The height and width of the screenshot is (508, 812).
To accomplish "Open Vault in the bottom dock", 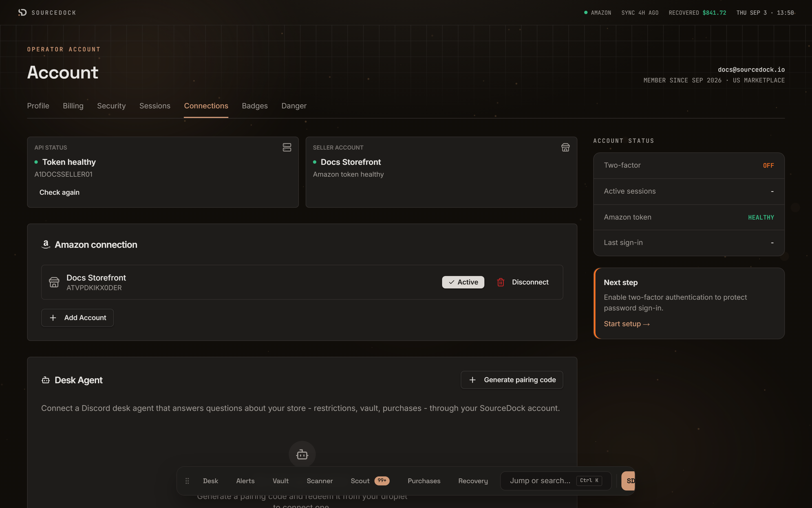I will [281, 481].
